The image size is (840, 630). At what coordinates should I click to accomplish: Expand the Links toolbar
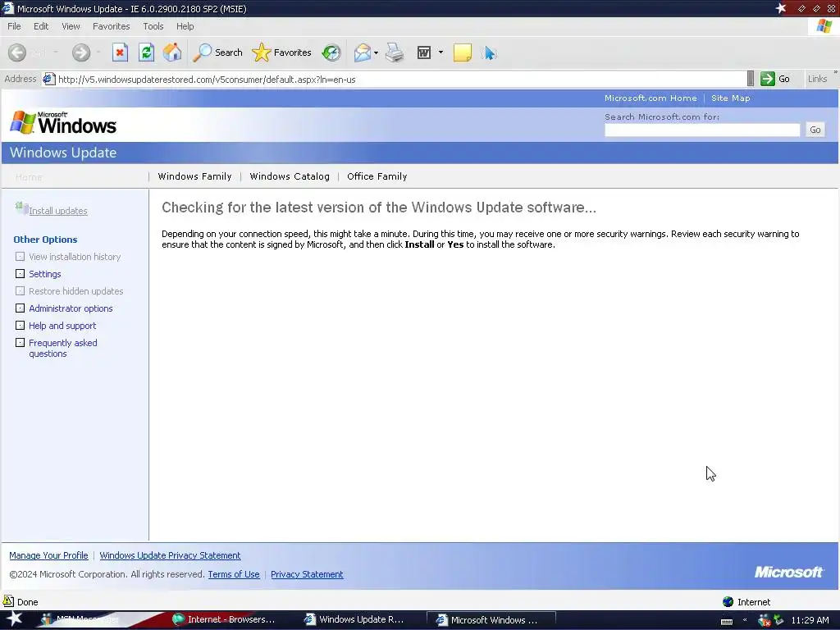coord(835,72)
